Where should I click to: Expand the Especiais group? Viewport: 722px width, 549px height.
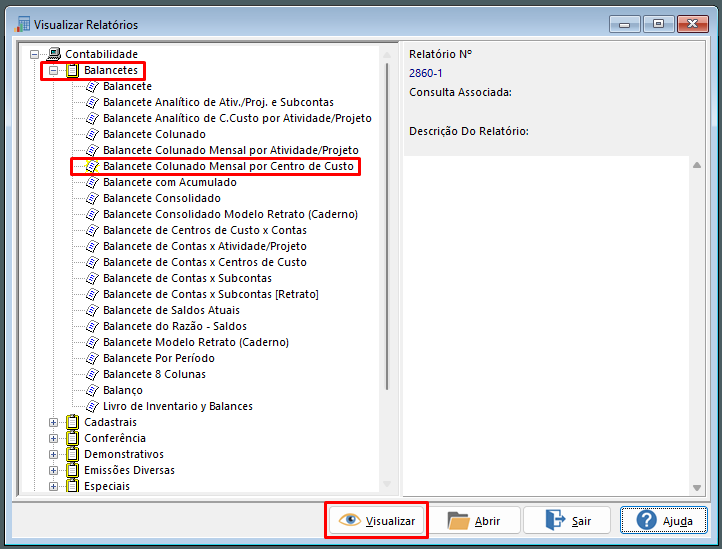(x=53, y=486)
